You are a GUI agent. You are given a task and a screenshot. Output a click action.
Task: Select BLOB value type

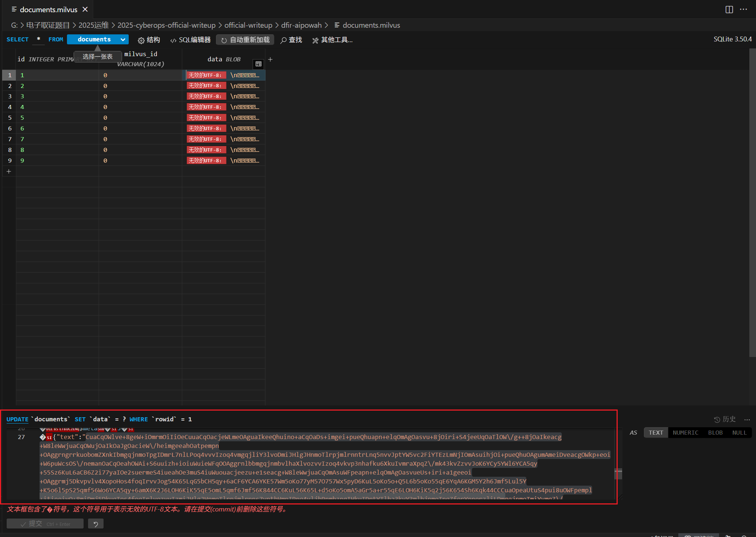click(715, 432)
